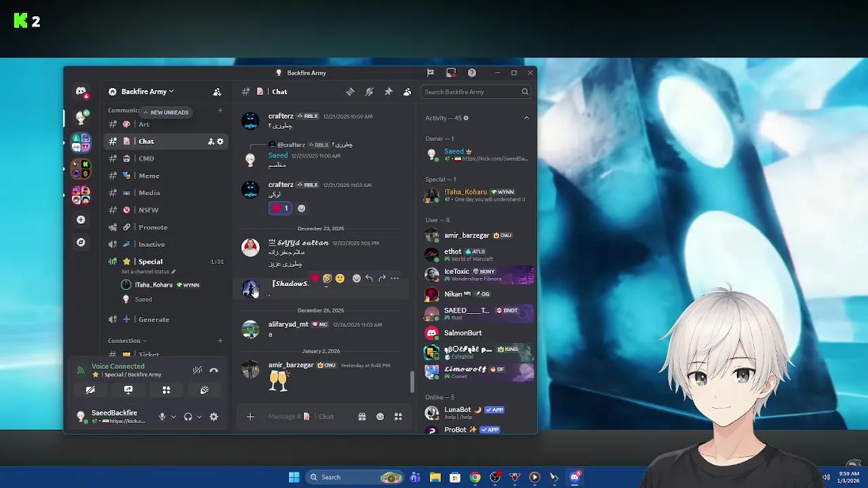Open headphones output options arrow

coord(199,417)
